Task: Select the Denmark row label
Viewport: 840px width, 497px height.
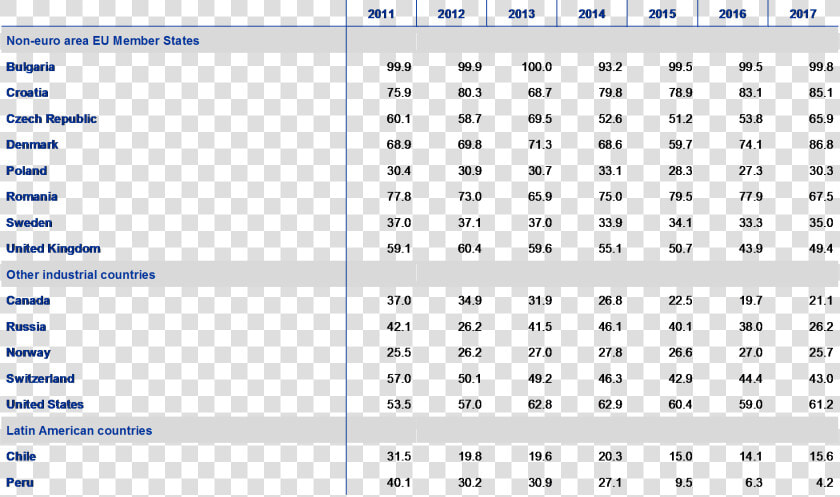Action: 32,145
